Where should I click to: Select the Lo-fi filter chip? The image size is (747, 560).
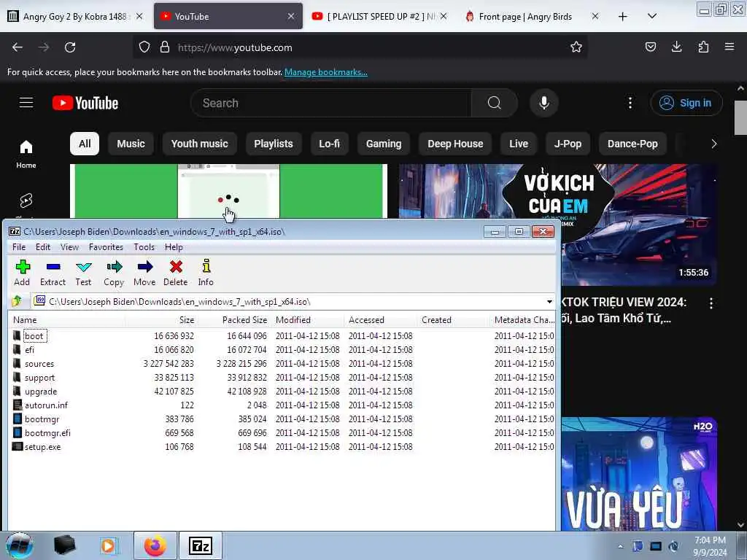329,144
